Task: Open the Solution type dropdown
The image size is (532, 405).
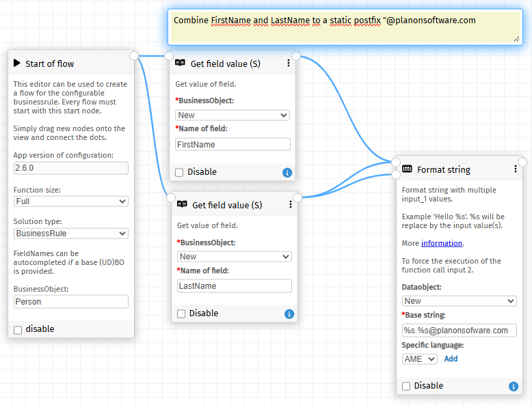Action: point(71,233)
